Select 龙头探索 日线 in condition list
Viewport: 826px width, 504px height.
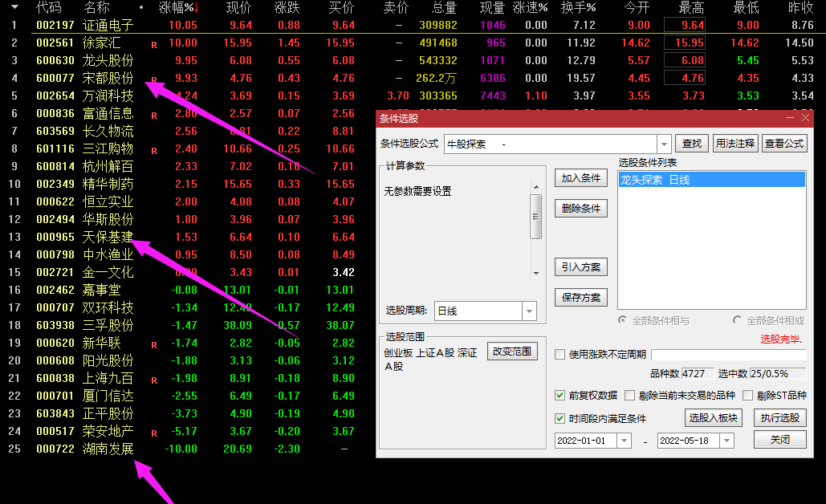[x=712, y=180]
